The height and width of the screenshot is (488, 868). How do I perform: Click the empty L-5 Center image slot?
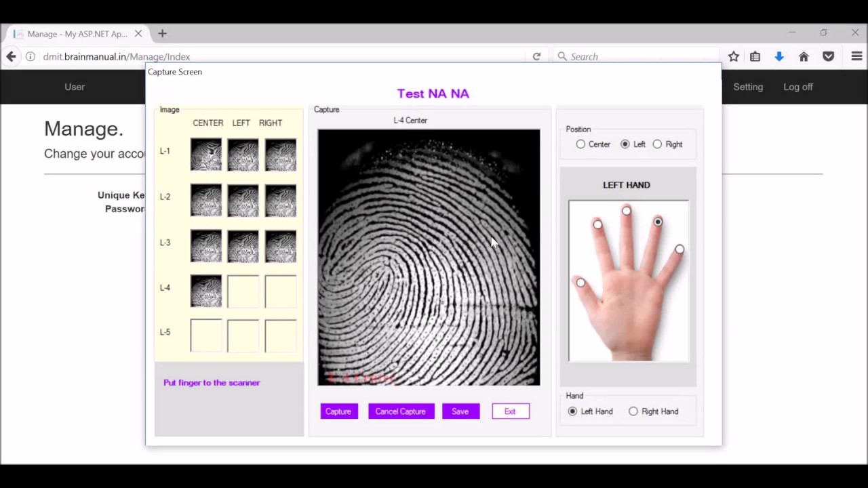[x=206, y=335]
